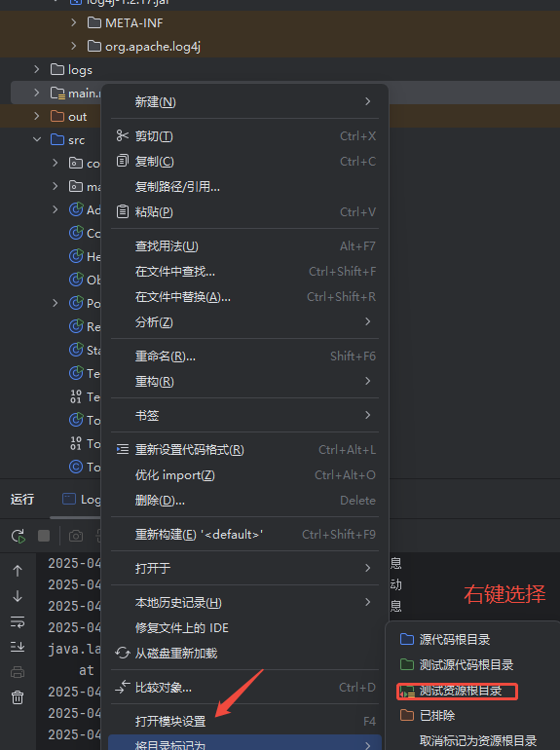The height and width of the screenshot is (750, 560).
Task: Click the clipboard paste icon
Action: click(123, 211)
